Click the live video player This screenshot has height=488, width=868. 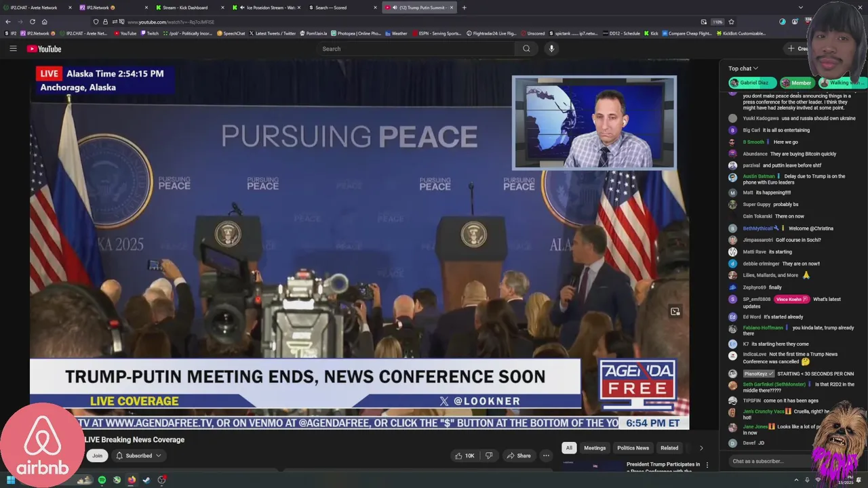359,244
